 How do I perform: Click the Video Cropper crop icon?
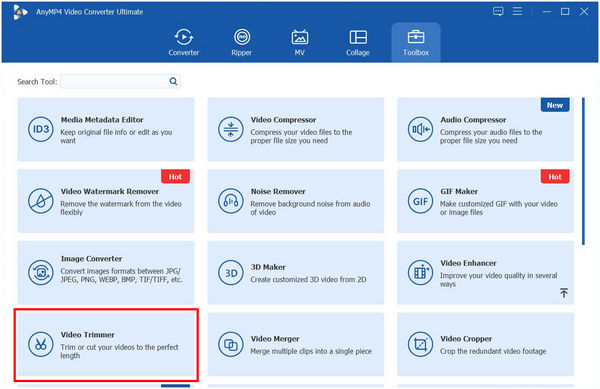pos(420,344)
